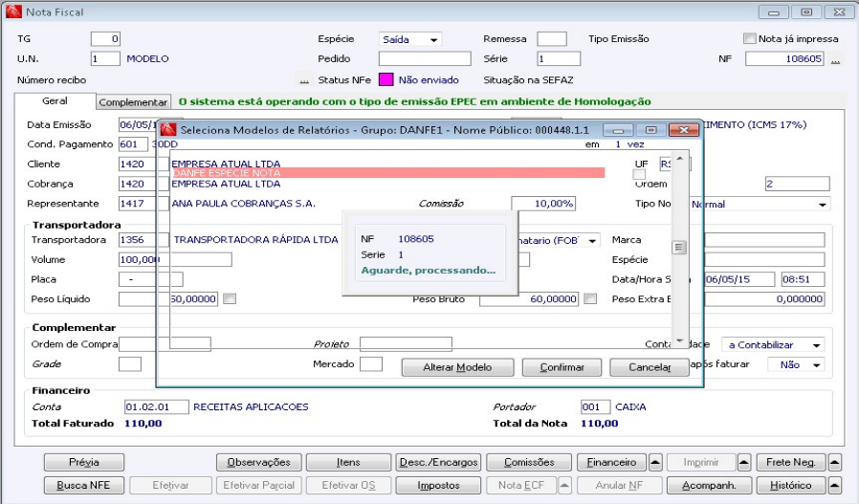Open the NF lookup ellipsis button
This screenshot has height=504, width=859.
pyautogui.click(x=835, y=59)
